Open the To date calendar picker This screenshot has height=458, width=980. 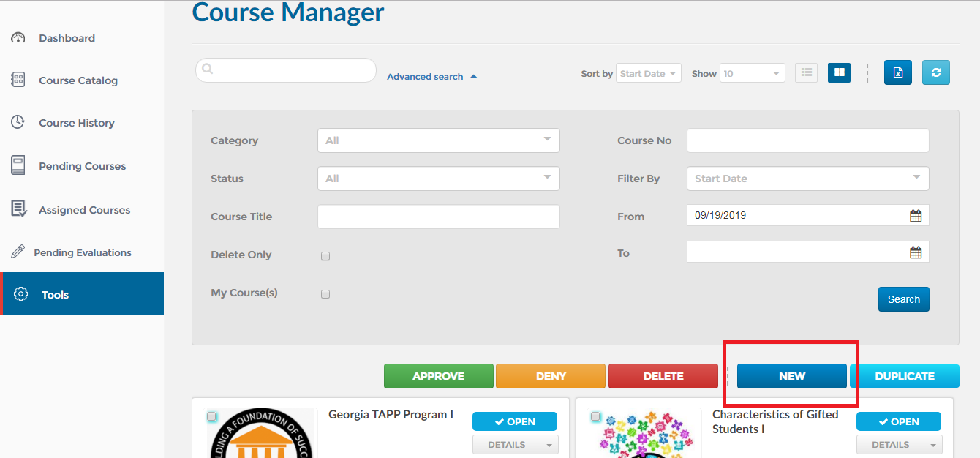(916, 252)
